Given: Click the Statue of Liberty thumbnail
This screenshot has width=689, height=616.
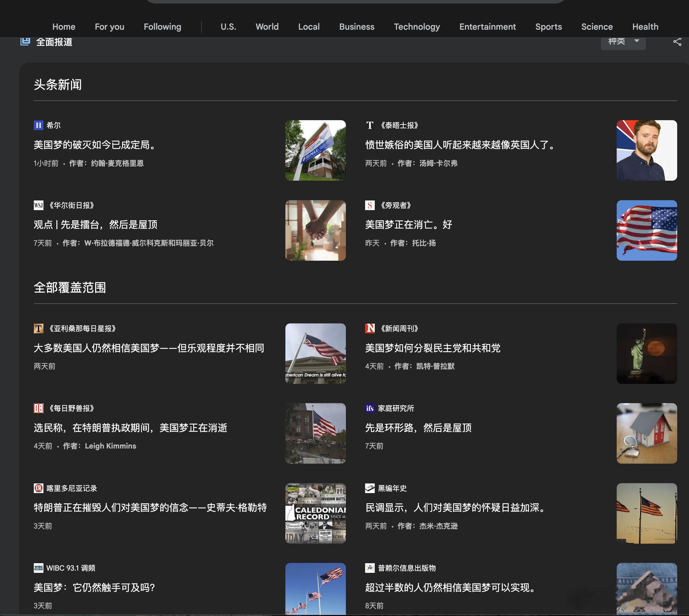Looking at the screenshot, I should tap(647, 353).
